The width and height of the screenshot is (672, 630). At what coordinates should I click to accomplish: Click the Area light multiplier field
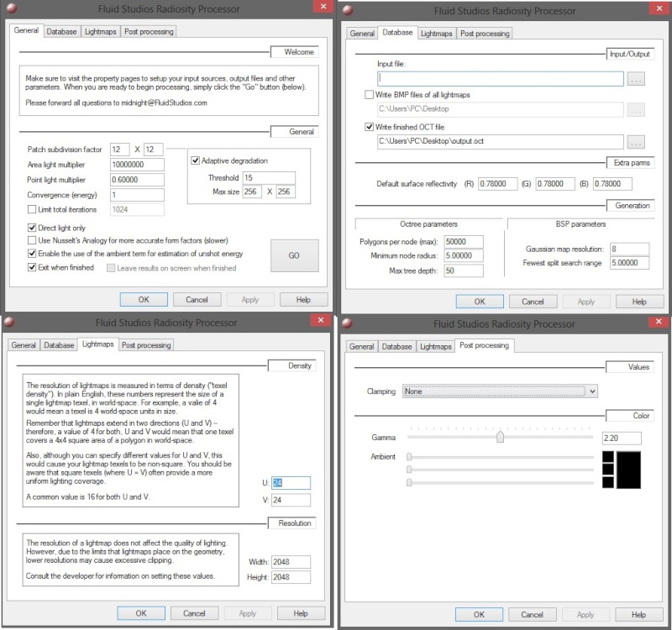point(137,165)
